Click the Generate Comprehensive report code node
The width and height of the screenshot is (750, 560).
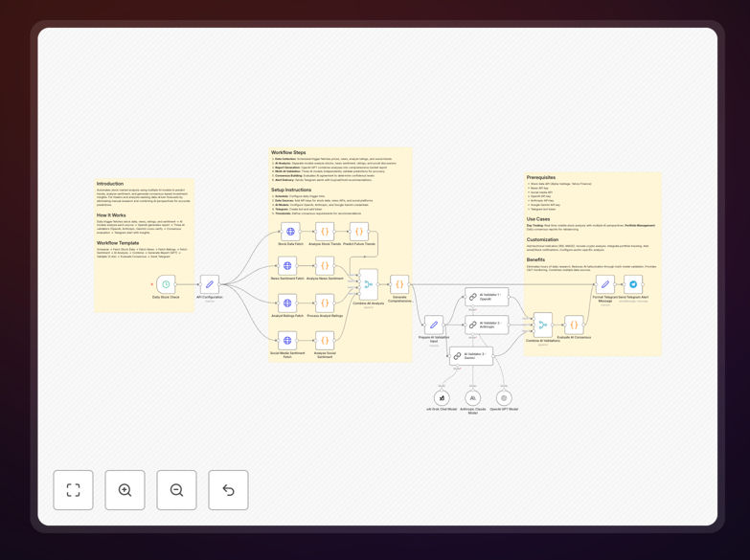[x=399, y=284]
